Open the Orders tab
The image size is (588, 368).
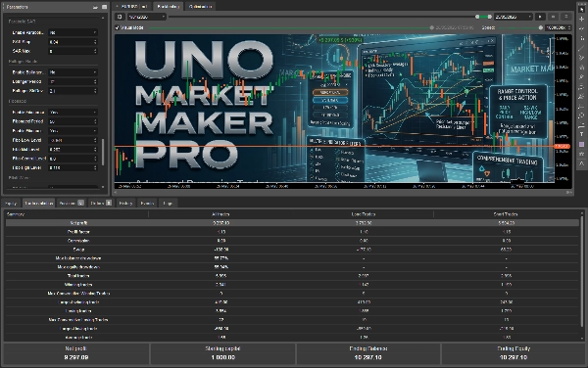[x=101, y=203]
